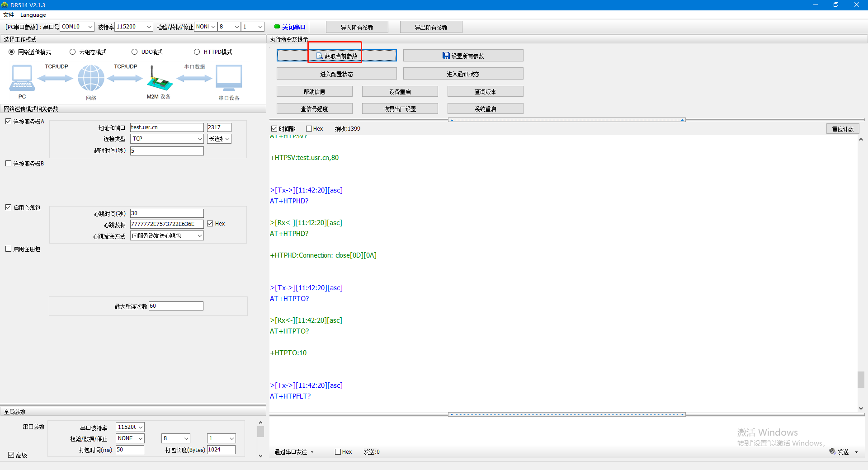This screenshot has height=470, width=868.
Task: Enable the 连接服务器B checkbox
Action: (x=9, y=164)
